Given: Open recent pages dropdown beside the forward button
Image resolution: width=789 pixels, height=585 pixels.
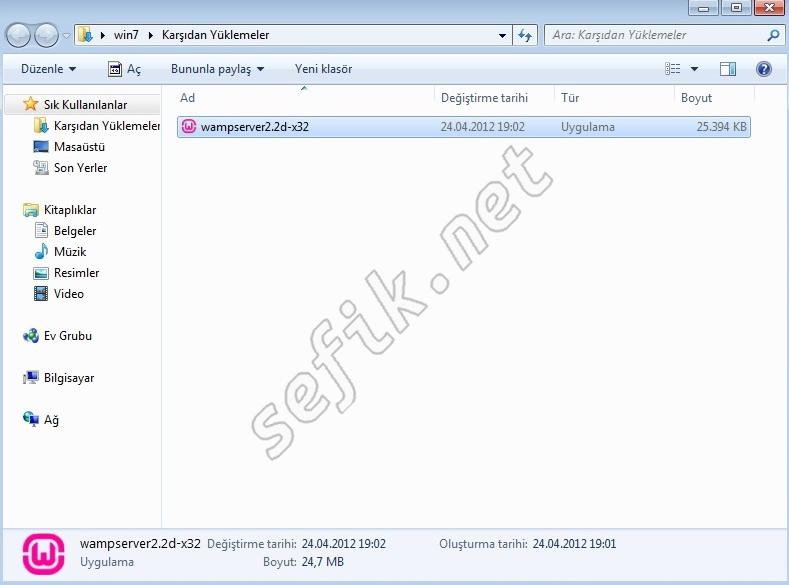Looking at the screenshot, I should tap(66, 36).
